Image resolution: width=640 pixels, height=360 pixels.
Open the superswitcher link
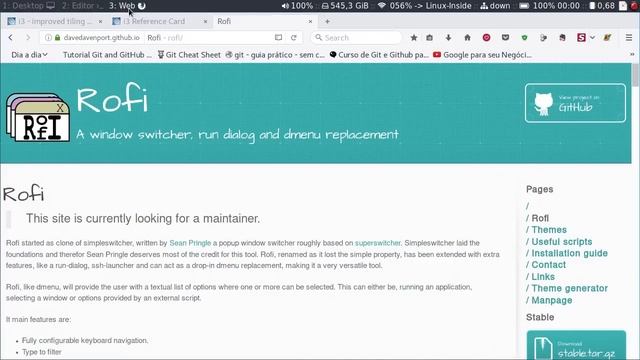pyautogui.click(x=378, y=243)
